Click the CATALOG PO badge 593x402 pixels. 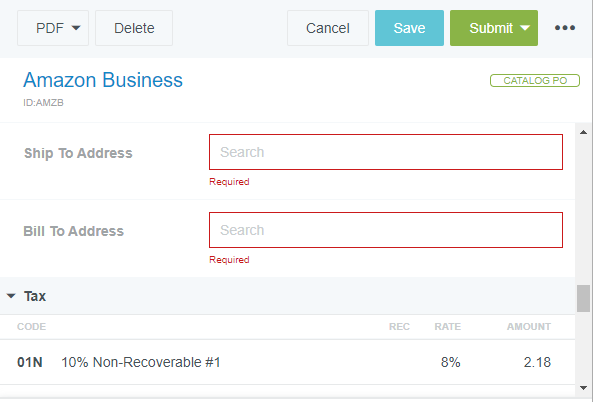tap(535, 81)
